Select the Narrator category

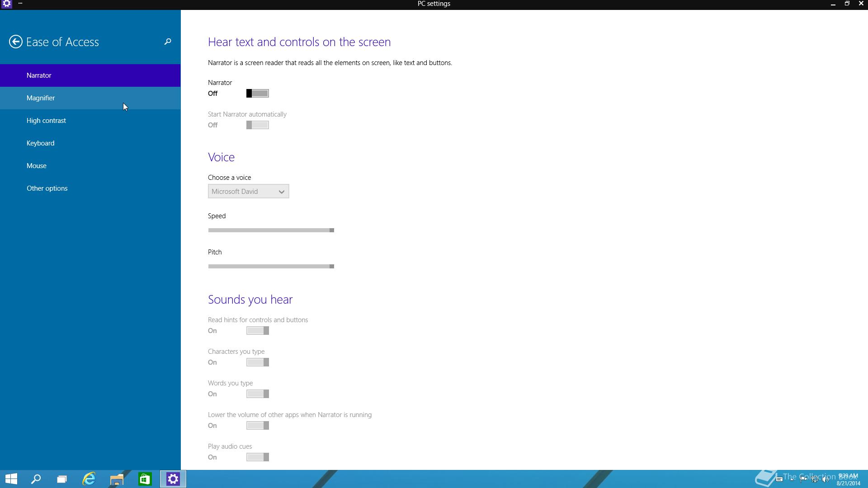[x=90, y=75]
